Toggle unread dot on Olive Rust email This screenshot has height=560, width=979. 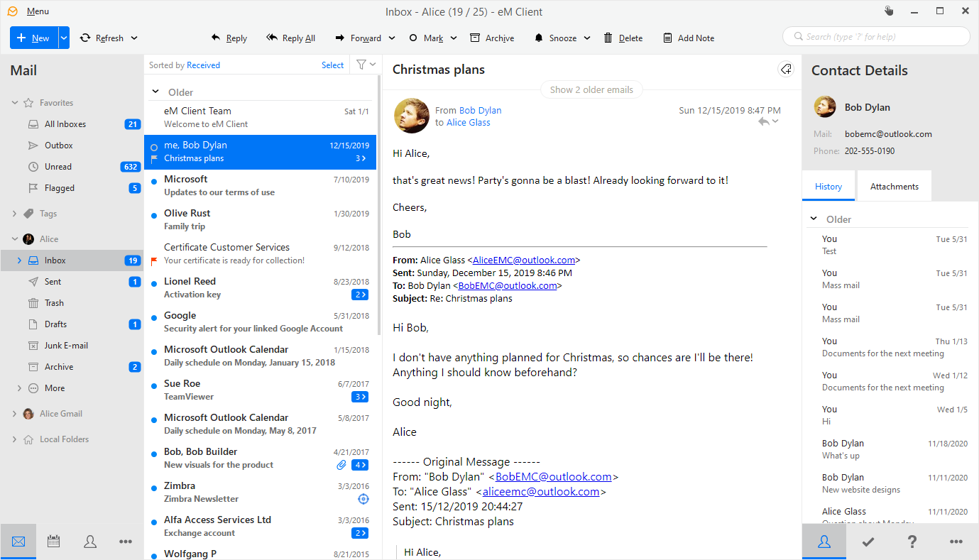pos(154,216)
